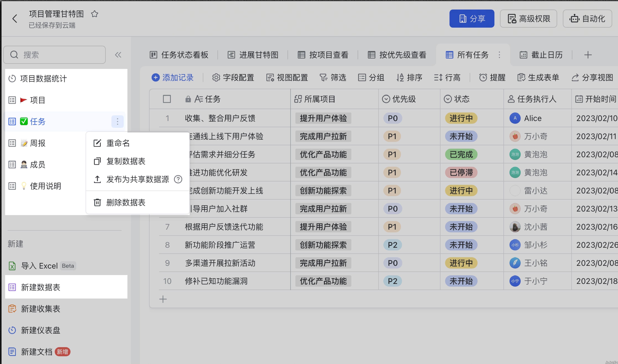Select the 周报 table in sidebar
Screen dimensions: 618x364
(45, 143)
